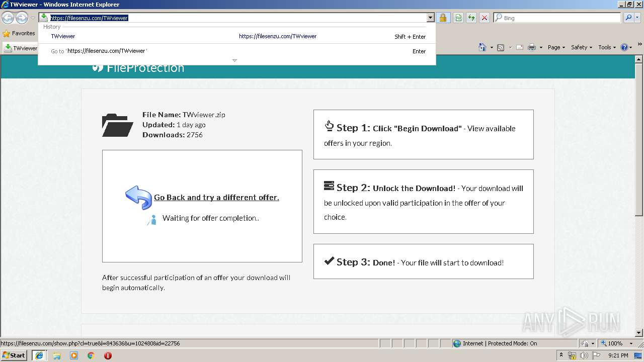Open the Home button dropdown arrow
This screenshot has width=644, height=362.
point(492,47)
